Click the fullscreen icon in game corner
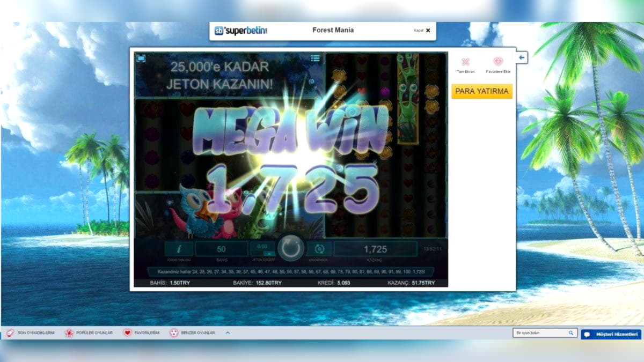Image resolution: width=644 pixels, height=362 pixels. 141,58
